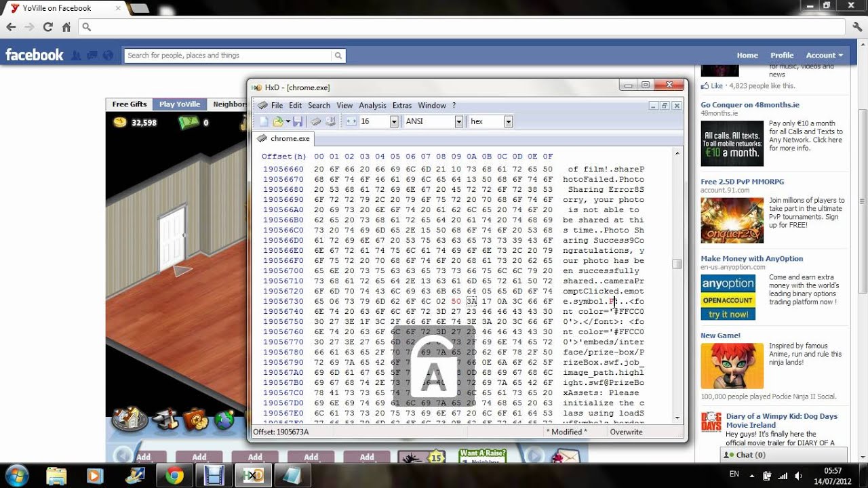Click the 'Offset: 1905673A' status bar text
868x488 pixels.
[x=281, y=432]
